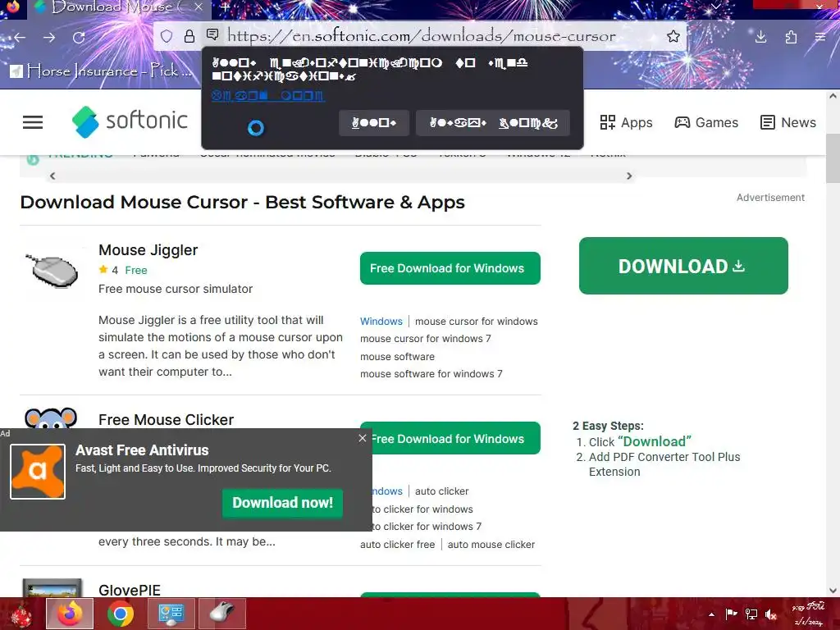Click the Avast orange logo image
Viewport: 840px width, 630px height.
pos(38,472)
